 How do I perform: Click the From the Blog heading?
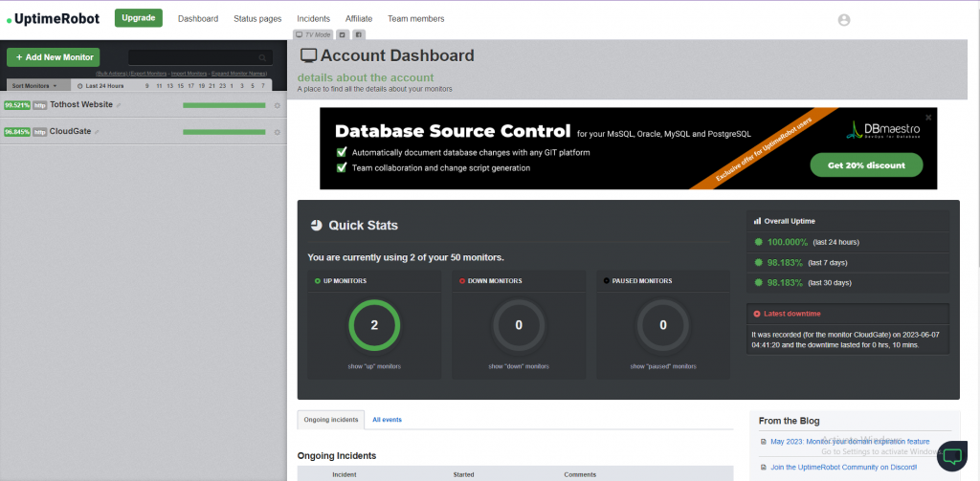[x=789, y=421]
